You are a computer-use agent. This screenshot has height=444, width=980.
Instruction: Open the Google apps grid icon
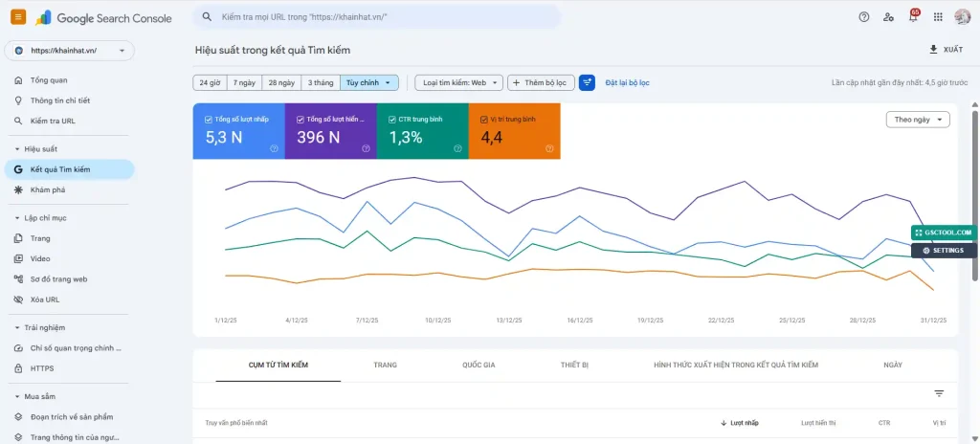click(938, 17)
